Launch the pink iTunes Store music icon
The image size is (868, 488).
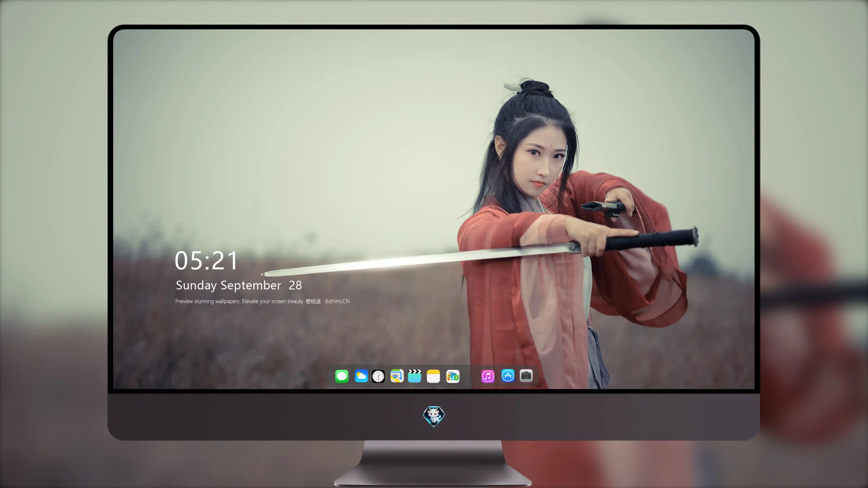point(488,376)
